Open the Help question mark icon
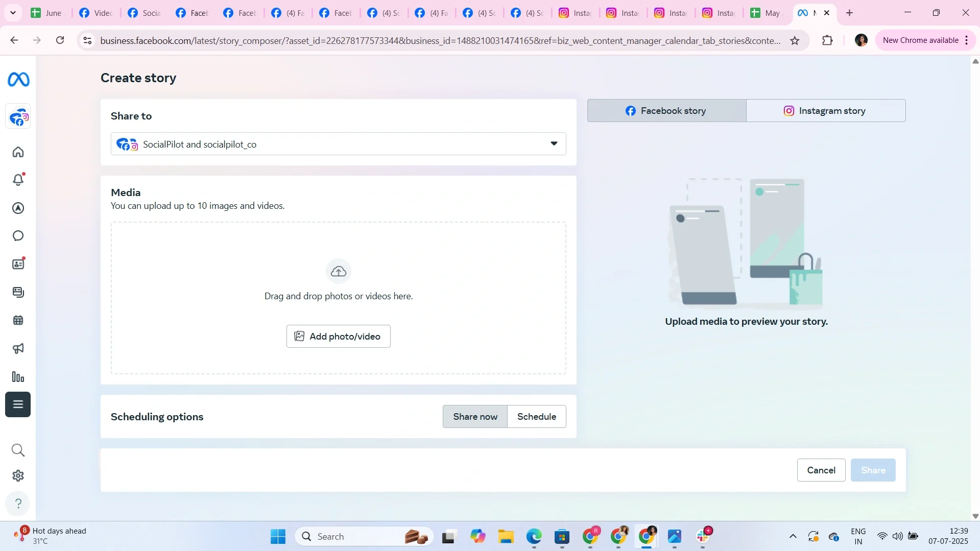Screen dimensions: 980x551 [x=18, y=503]
